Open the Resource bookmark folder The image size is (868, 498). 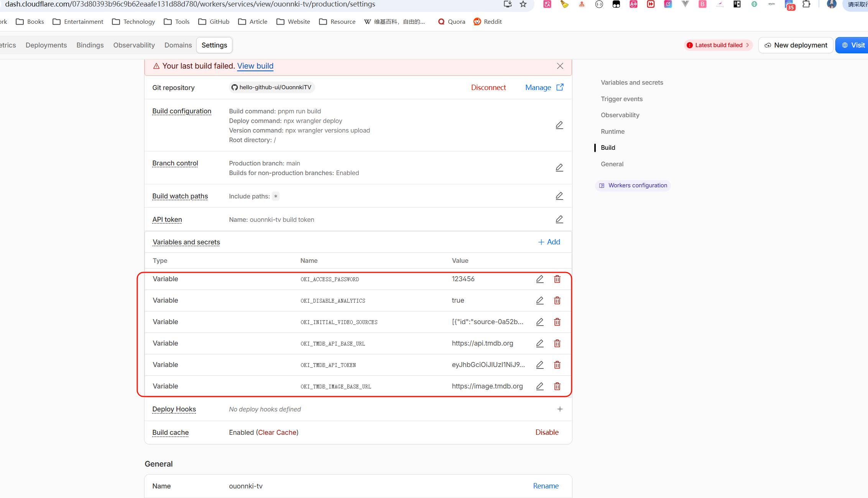click(x=337, y=22)
